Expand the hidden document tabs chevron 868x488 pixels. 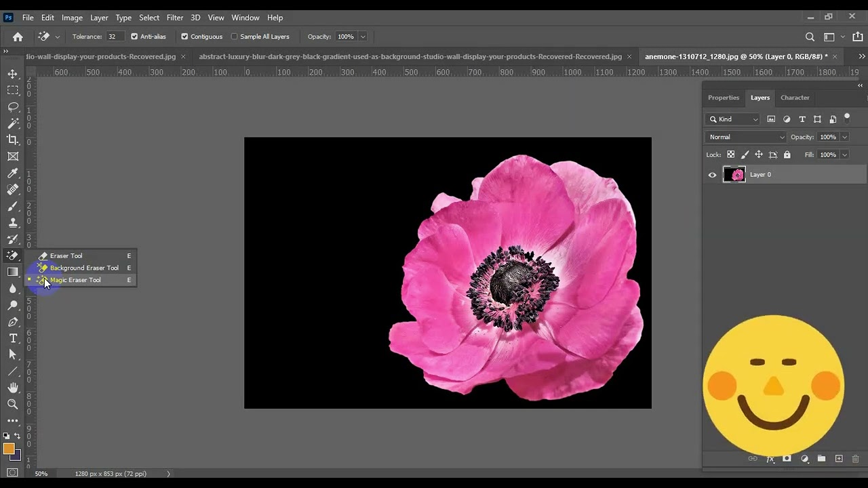tap(862, 56)
